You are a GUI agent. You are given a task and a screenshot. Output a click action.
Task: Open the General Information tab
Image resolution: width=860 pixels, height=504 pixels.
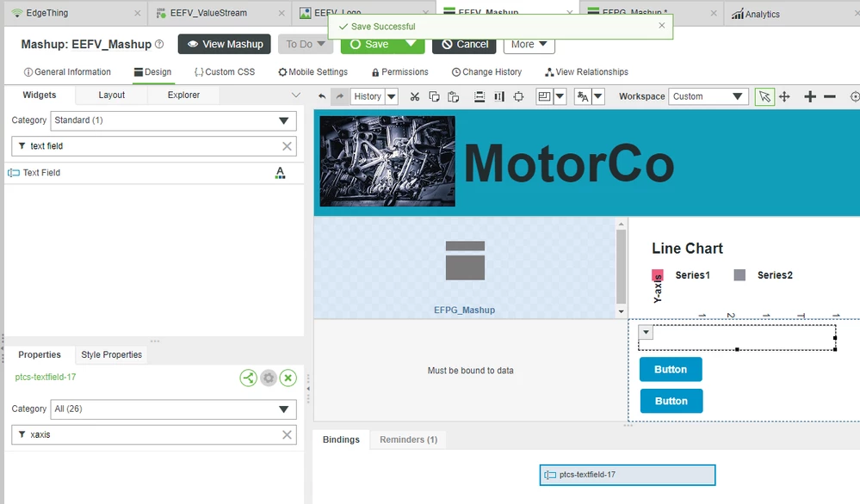point(67,71)
